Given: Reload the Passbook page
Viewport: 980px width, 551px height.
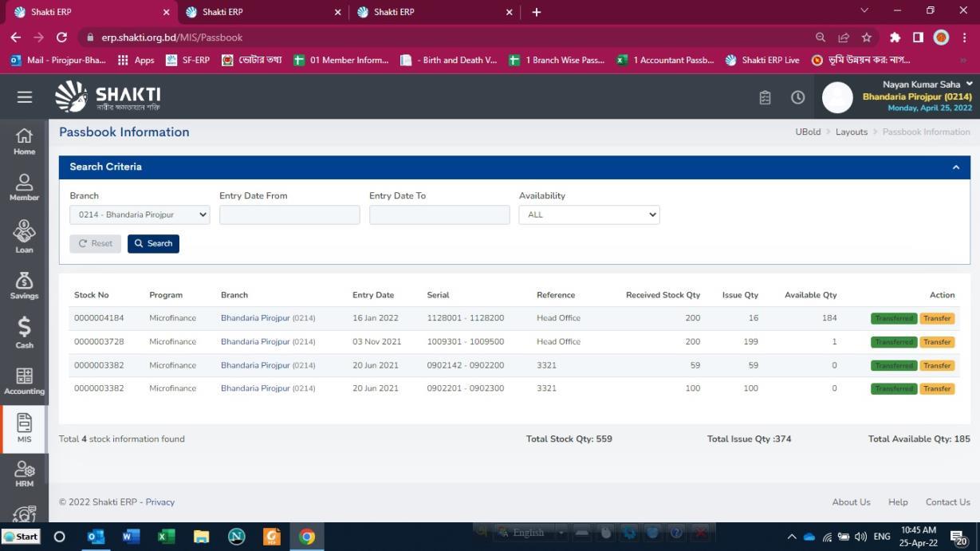Looking at the screenshot, I should [61, 37].
